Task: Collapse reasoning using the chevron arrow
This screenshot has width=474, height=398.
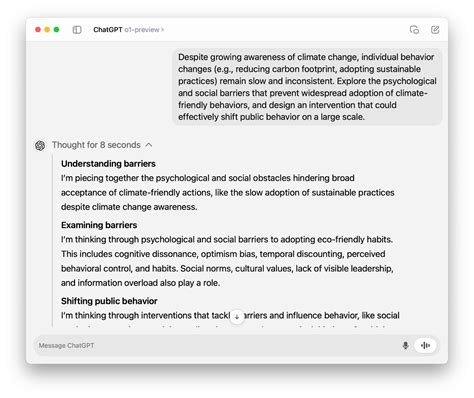Action: click(149, 145)
